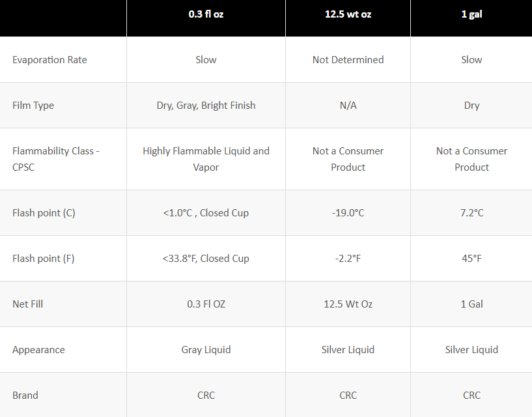Select the 7.2°C flash point value
Screen dimensions: 532x417
(471, 213)
